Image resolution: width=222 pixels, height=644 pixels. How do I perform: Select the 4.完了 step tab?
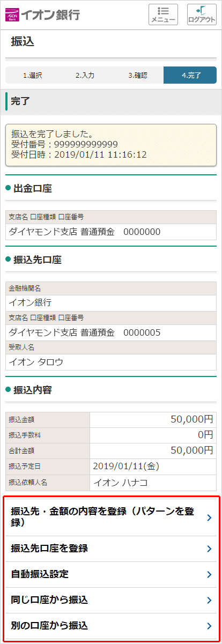pyautogui.click(x=190, y=75)
